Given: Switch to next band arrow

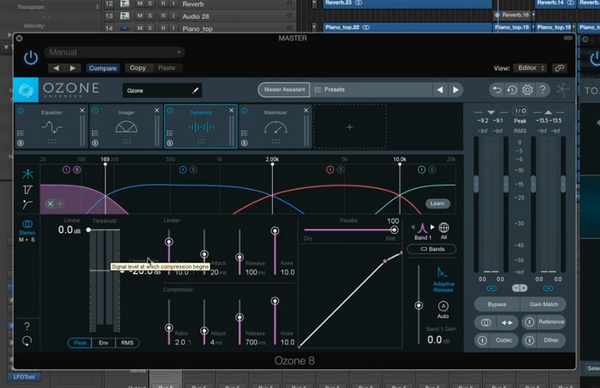Looking at the screenshot, I should click(432, 227).
